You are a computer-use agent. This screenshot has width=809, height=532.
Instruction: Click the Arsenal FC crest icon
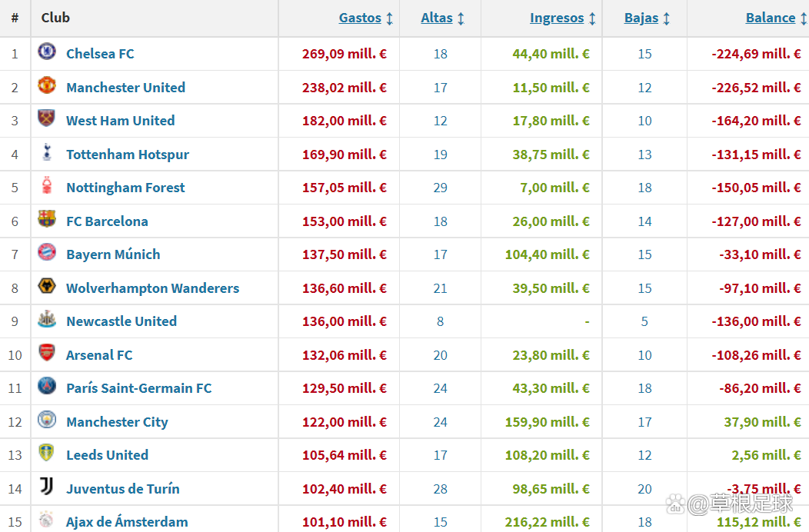tap(47, 354)
